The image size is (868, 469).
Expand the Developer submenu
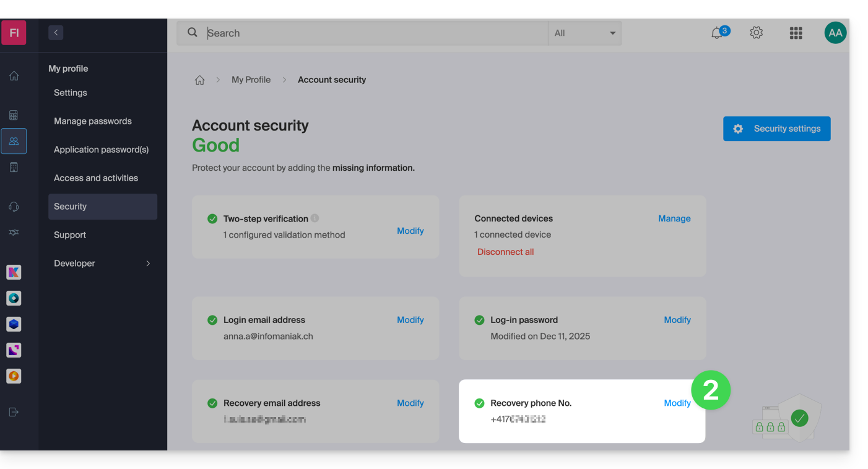tap(148, 264)
